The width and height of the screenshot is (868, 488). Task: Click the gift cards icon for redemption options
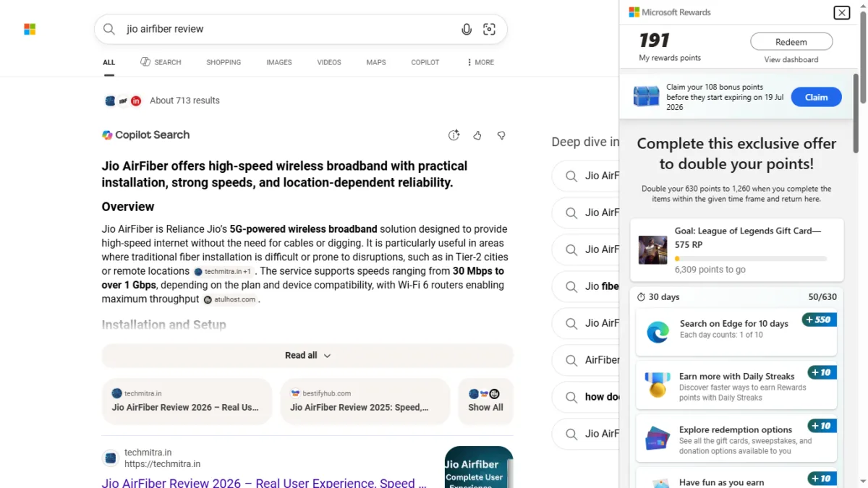[x=658, y=438]
